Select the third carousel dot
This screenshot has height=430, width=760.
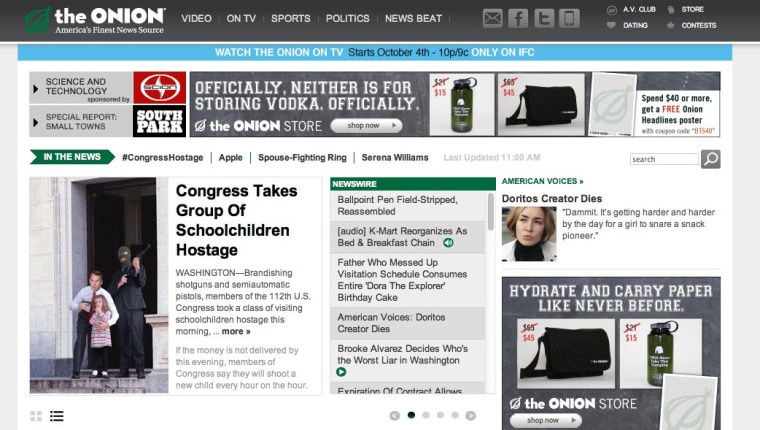click(441, 415)
